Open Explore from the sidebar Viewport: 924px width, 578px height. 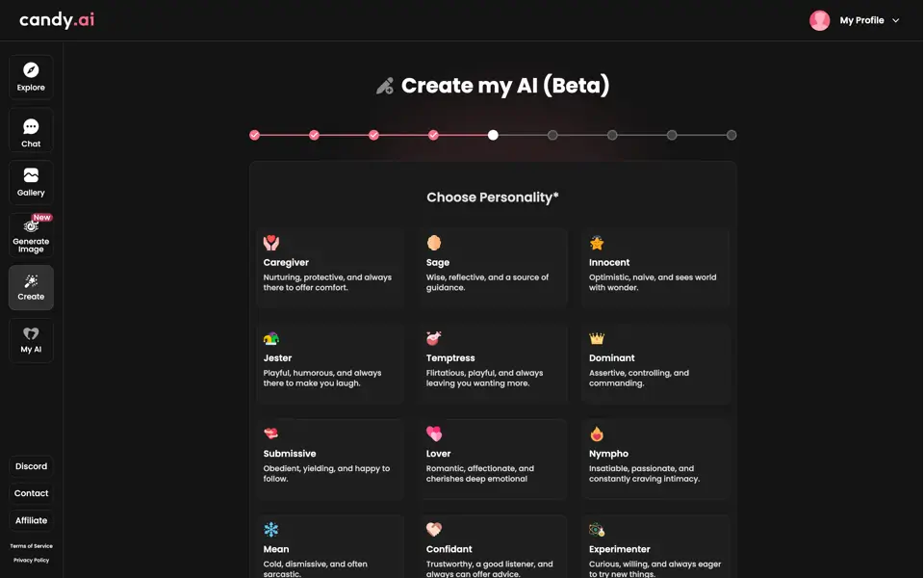pyautogui.click(x=31, y=76)
